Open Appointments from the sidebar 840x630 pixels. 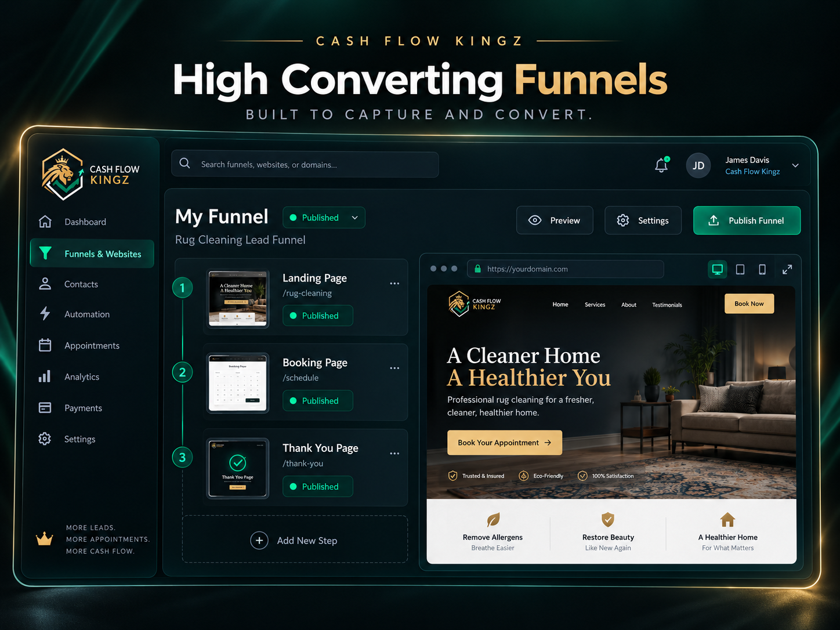point(92,345)
